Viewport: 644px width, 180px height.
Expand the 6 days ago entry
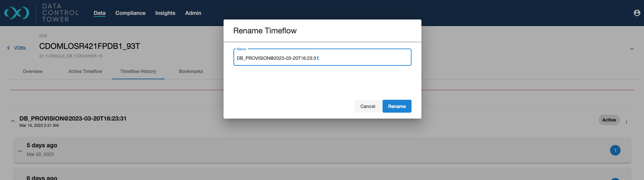[42, 178]
